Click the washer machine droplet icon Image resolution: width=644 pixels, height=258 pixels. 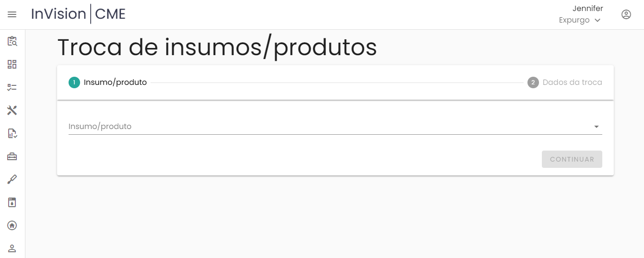pos(12,202)
